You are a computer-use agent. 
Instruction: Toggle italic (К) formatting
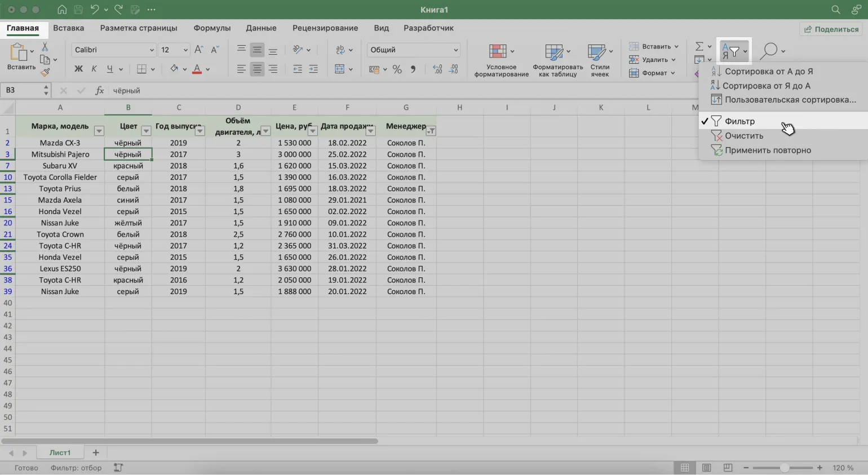click(94, 69)
